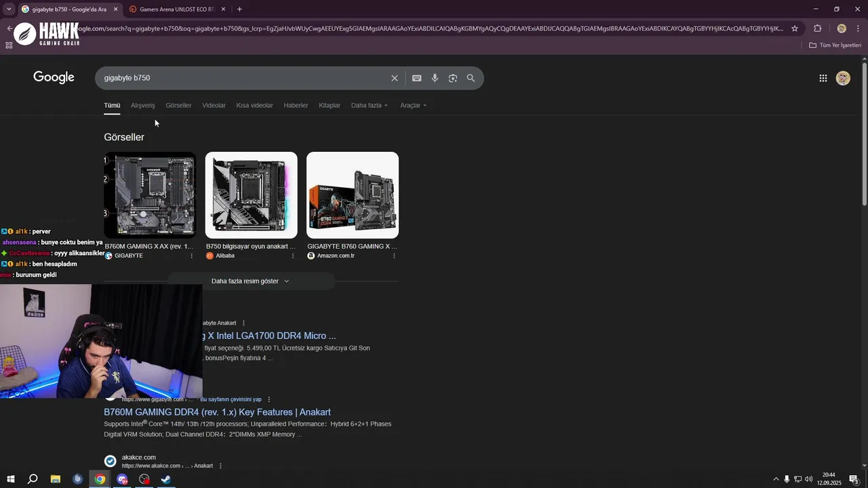Open options for the Alibaba image result
Screen dimensions: 868x488
coord(293,256)
